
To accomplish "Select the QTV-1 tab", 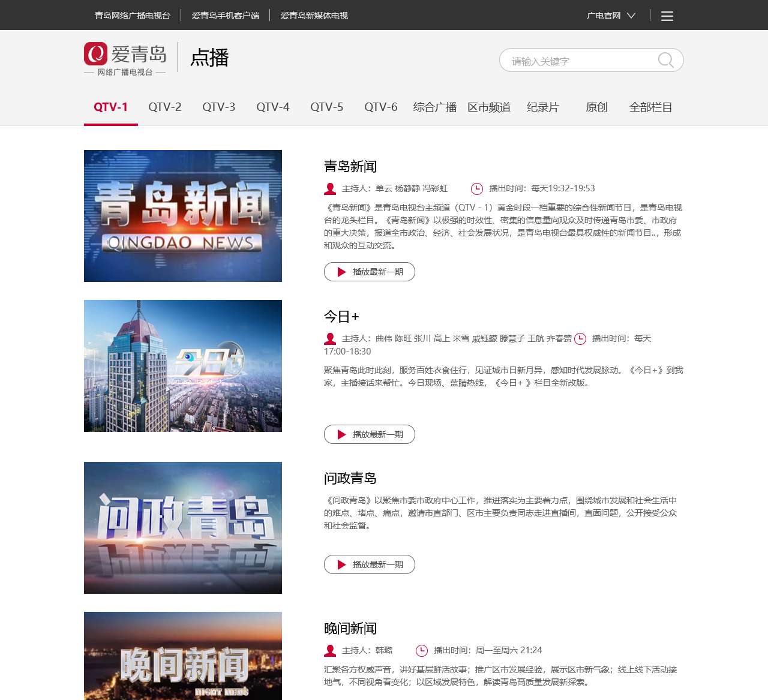I will 111,107.
